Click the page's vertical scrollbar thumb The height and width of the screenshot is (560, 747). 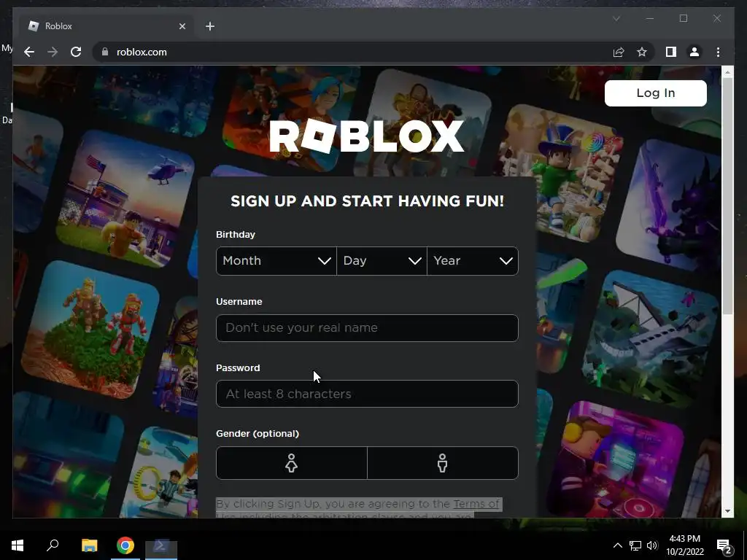tap(727, 195)
